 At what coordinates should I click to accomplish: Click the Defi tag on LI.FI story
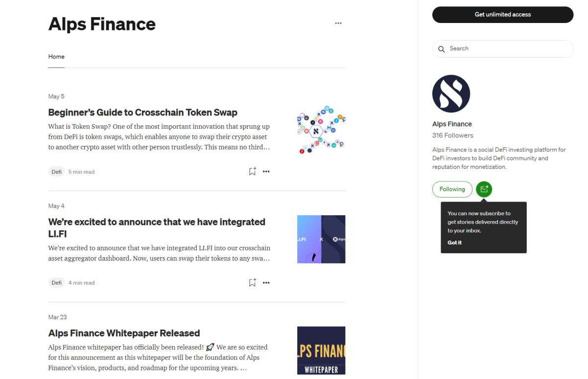tap(56, 283)
